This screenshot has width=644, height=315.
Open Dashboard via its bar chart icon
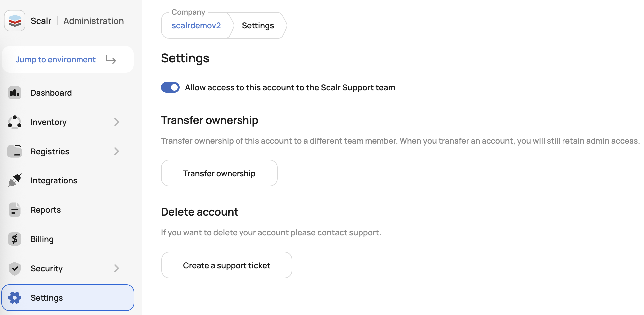(x=15, y=93)
